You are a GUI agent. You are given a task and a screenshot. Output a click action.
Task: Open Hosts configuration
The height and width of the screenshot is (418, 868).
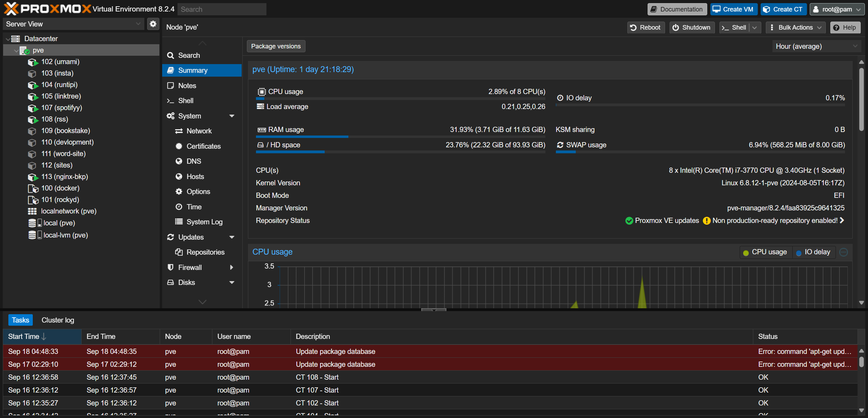pos(202,177)
